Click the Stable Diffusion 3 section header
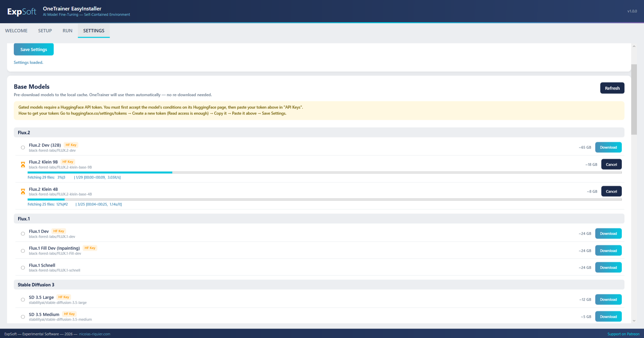This screenshot has width=644, height=338. point(319,284)
